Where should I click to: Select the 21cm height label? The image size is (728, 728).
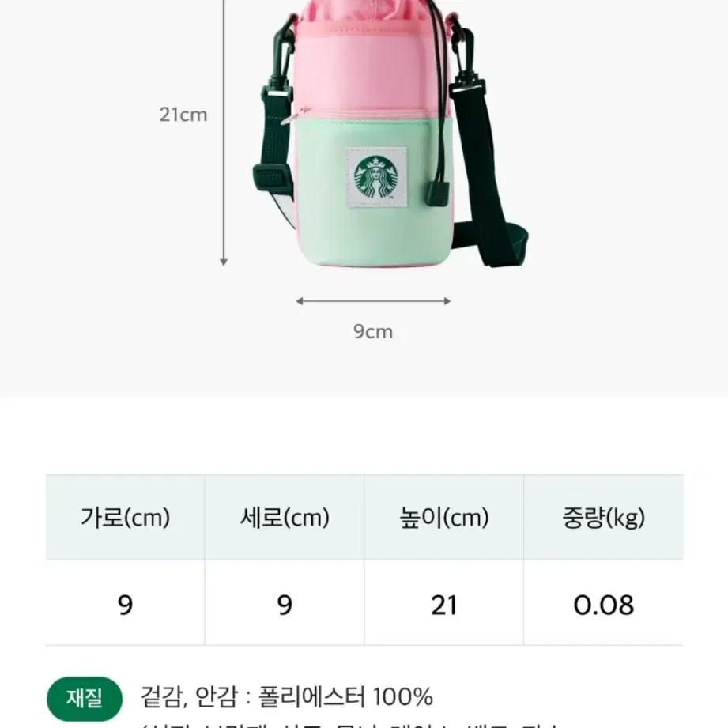coord(183,114)
